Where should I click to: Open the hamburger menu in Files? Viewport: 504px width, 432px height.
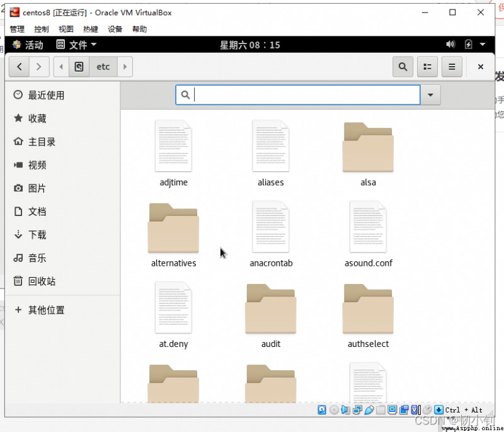point(452,67)
